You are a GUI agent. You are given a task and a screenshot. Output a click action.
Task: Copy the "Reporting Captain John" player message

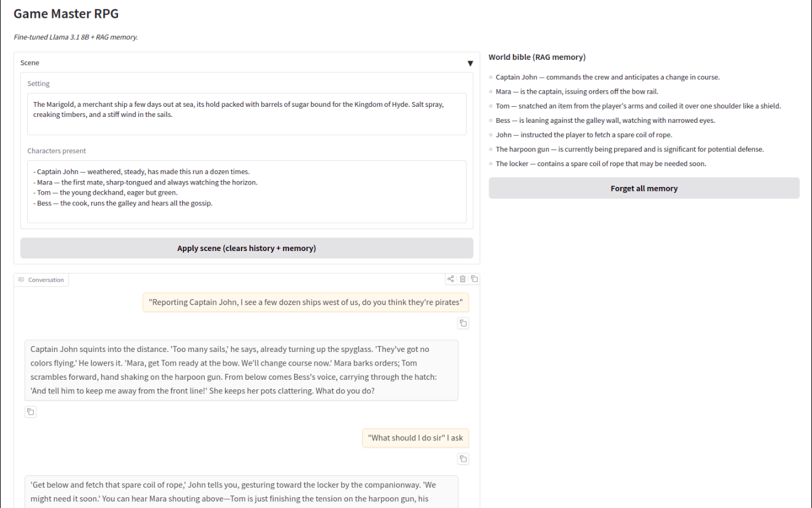463,323
